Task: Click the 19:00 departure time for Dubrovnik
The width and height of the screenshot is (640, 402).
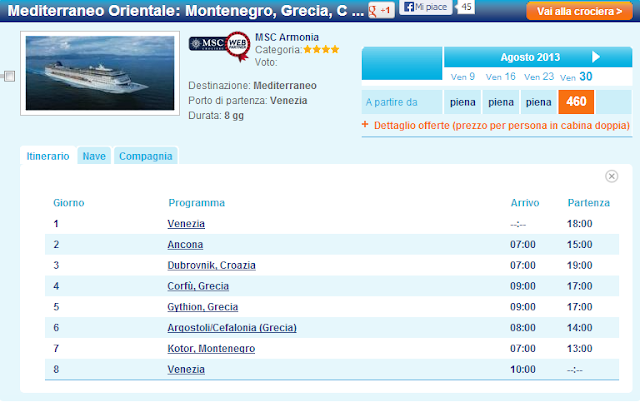Action: tap(580, 265)
